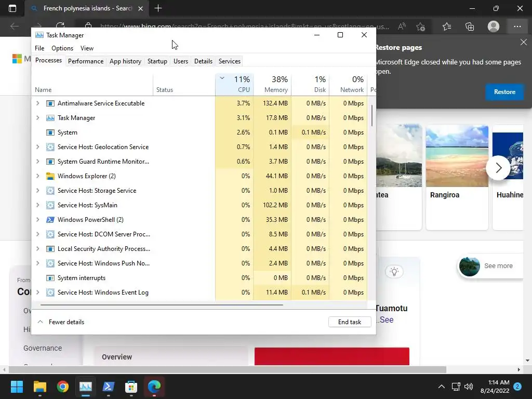Open Edge Collections icon

(x=470, y=26)
